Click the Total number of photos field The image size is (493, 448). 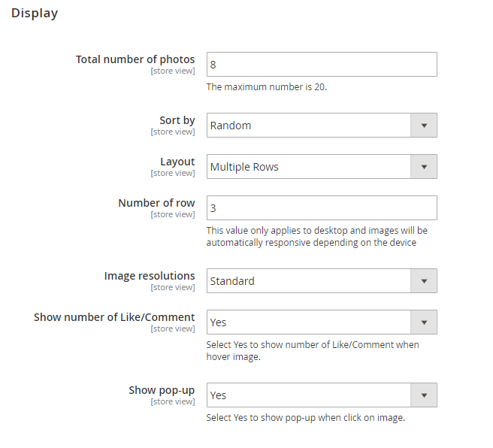point(321,65)
